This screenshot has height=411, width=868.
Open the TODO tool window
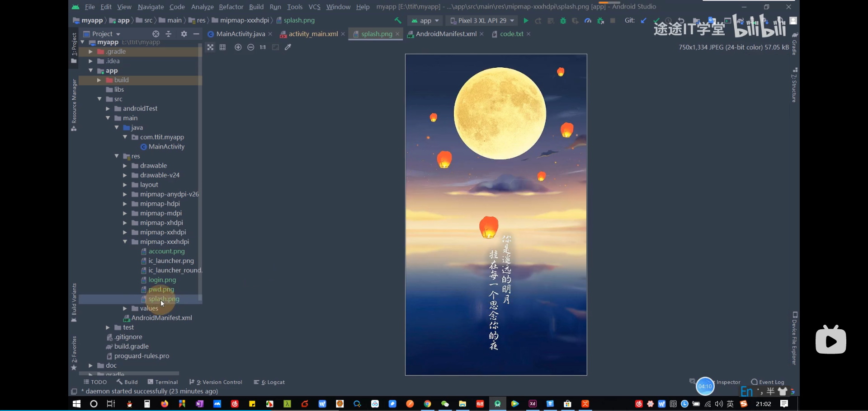pyautogui.click(x=95, y=382)
